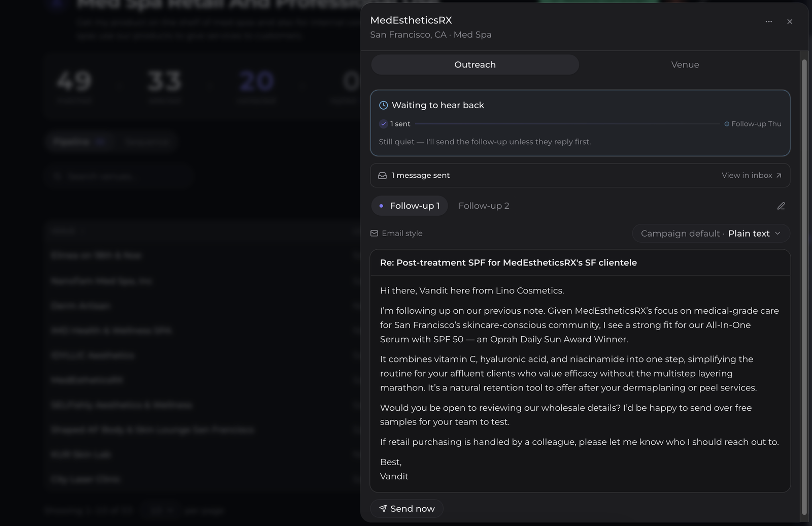The height and width of the screenshot is (526, 812).
Task: Click the signature name 'Vandit' at the end
Action: click(394, 476)
